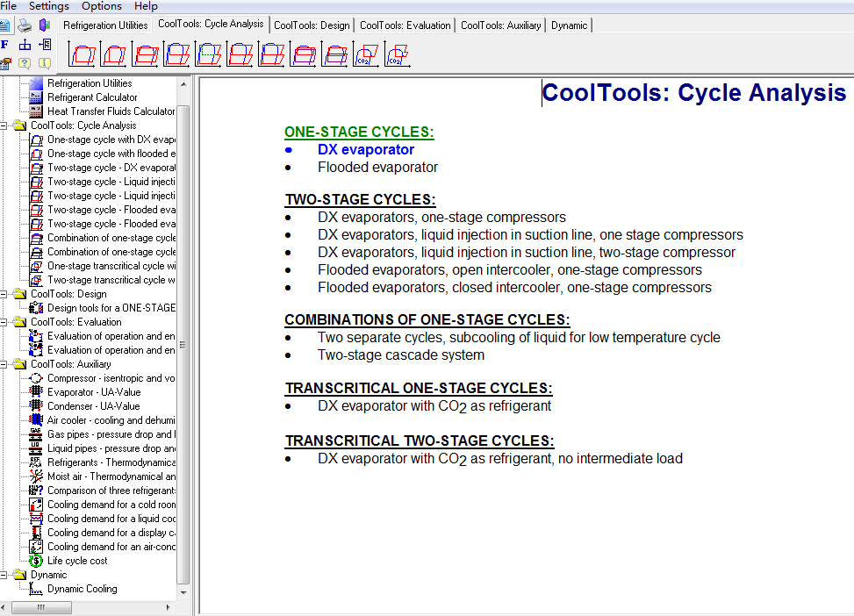Collapse CoolTools: Auxiliary tree folder
Screen dimensions: 854x616
(x=4, y=364)
